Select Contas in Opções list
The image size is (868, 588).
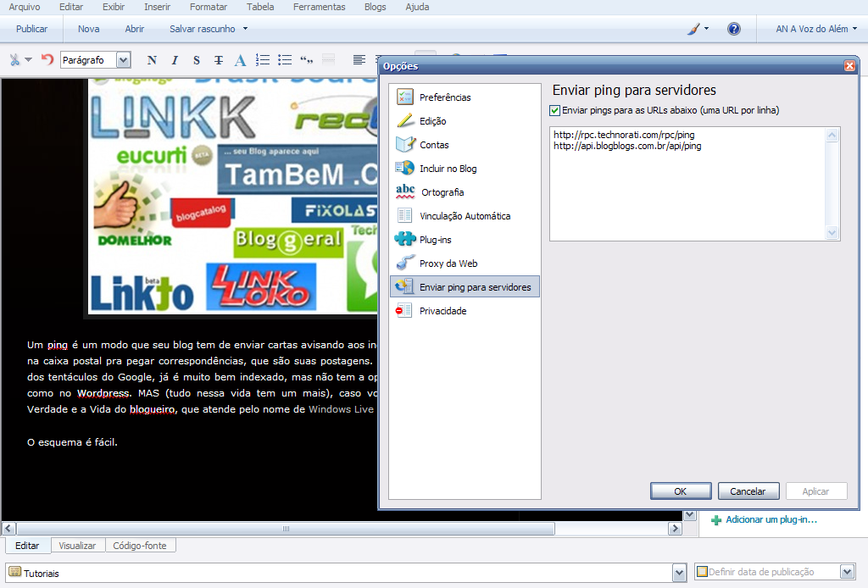(x=465, y=144)
